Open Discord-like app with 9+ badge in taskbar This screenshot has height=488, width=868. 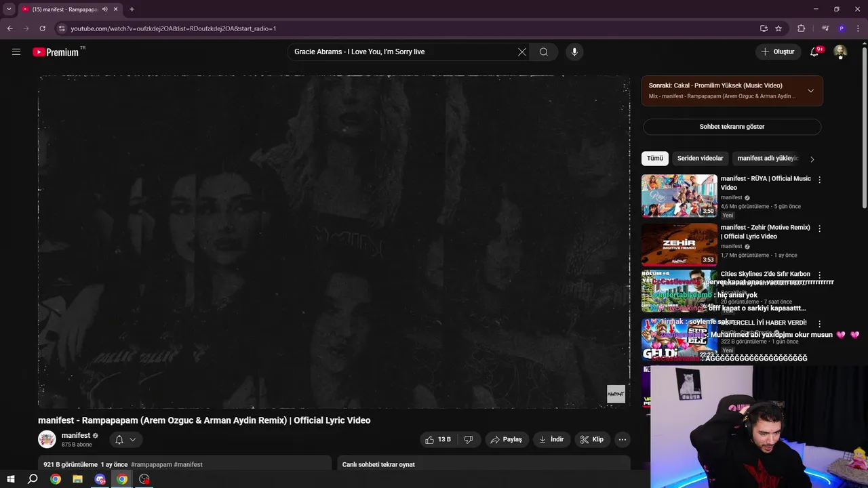click(100, 479)
